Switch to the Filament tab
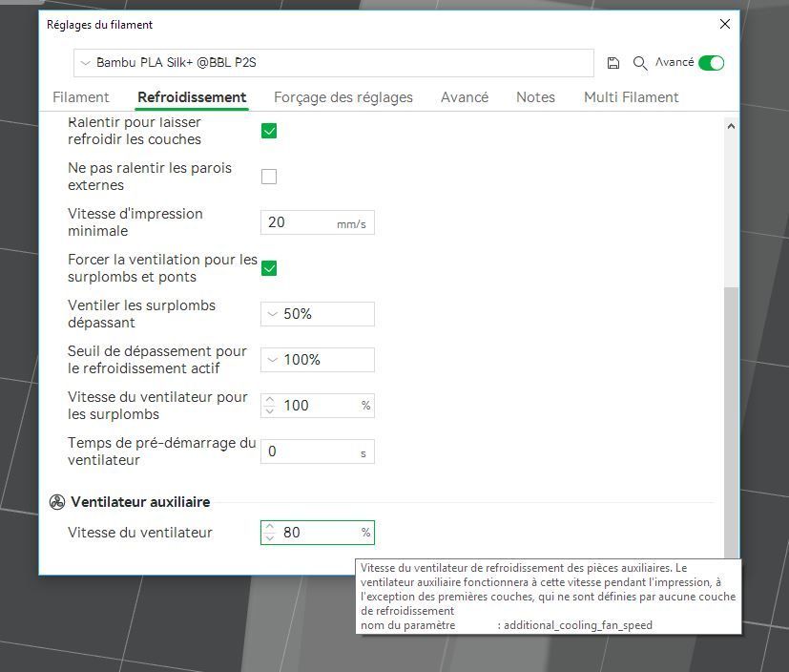The image size is (789, 672). pos(80,97)
